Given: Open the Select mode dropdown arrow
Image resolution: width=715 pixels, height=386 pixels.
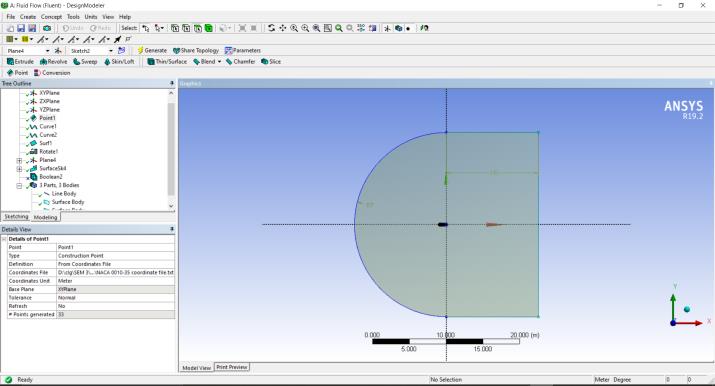Looking at the screenshot, I should tap(162, 28).
